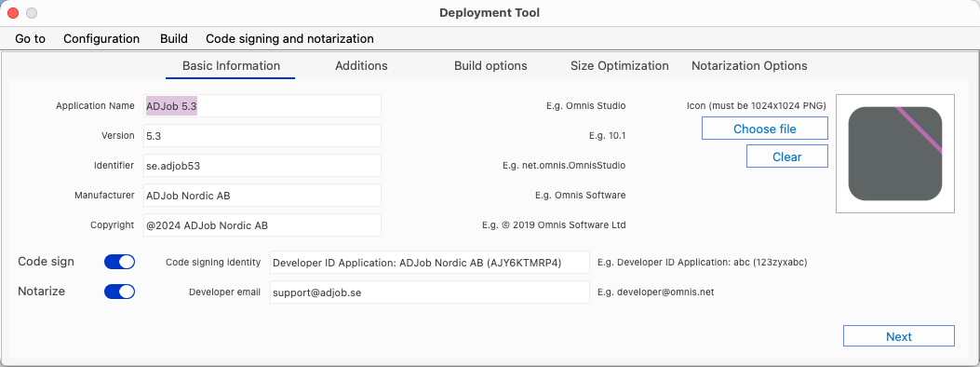Screen dimensions: 980x367
Task: Click the Code signing identity field
Action: 429,263
